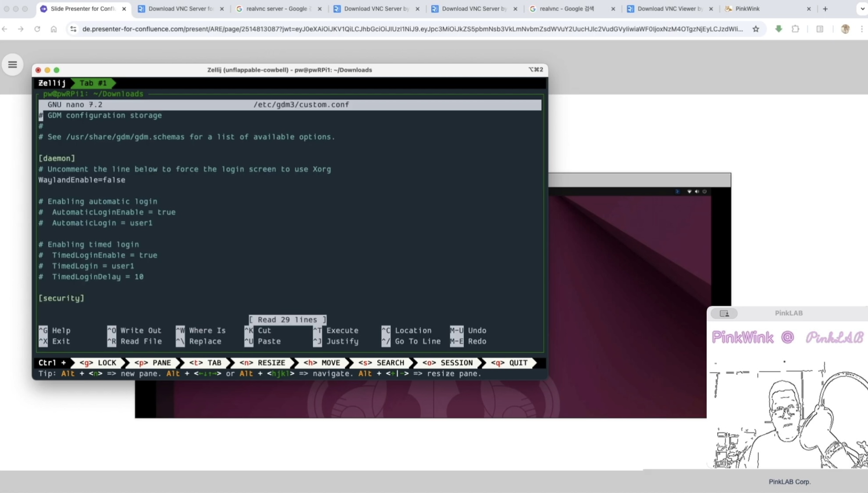Open a new browser tab
The image size is (868, 493).
click(x=825, y=9)
